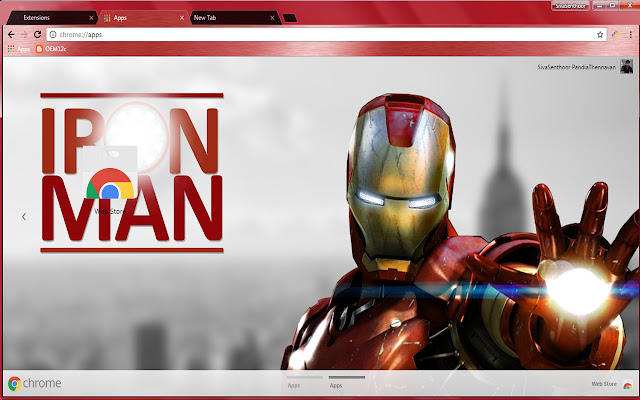The height and width of the screenshot is (400, 640).
Task: Reload the current page
Action: pyautogui.click(x=37, y=35)
